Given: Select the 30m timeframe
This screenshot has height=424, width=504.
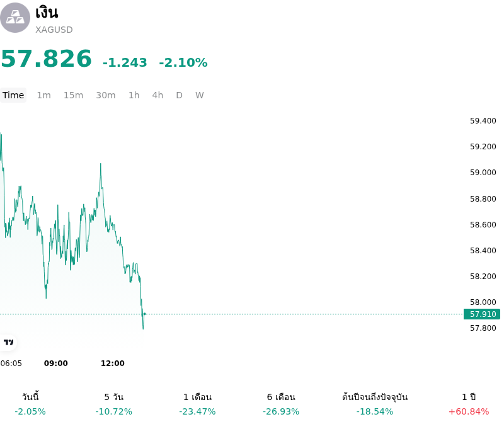Looking at the screenshot, I should click(106, 95).
